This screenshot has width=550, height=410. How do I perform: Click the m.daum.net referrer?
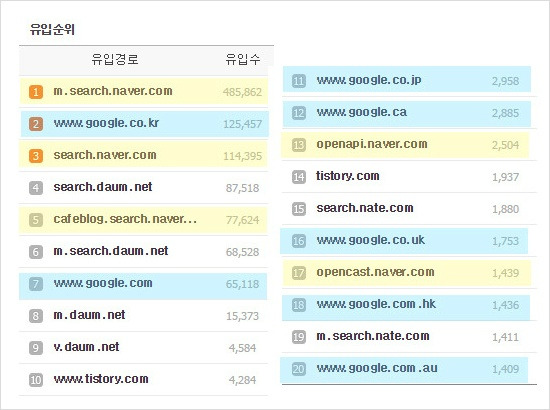pos(89,315)
